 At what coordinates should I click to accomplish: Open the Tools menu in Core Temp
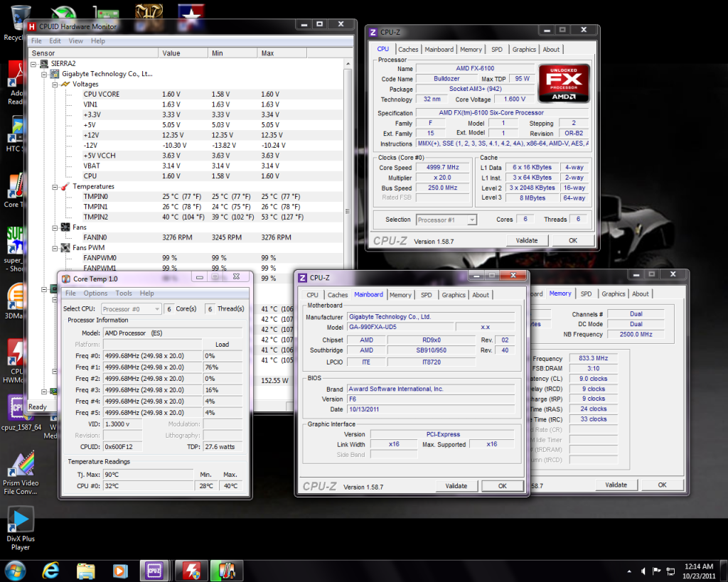[124, 293]
